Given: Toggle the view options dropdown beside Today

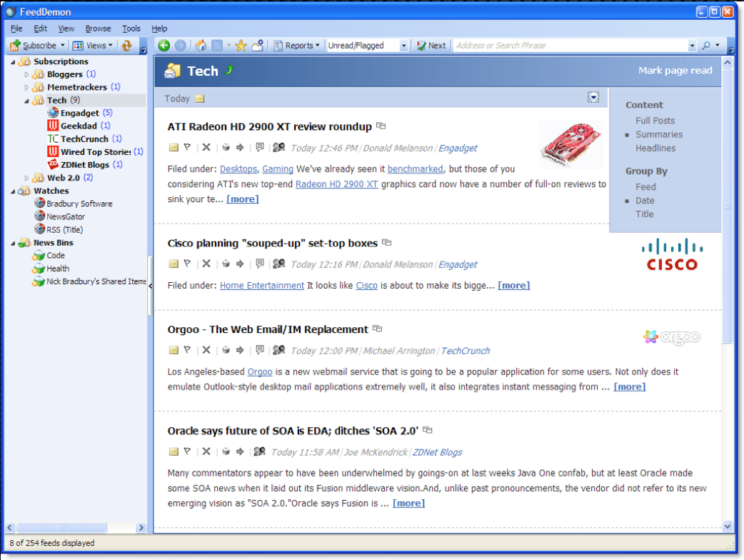Looking at the screenshot, I should tap(593, 97).
